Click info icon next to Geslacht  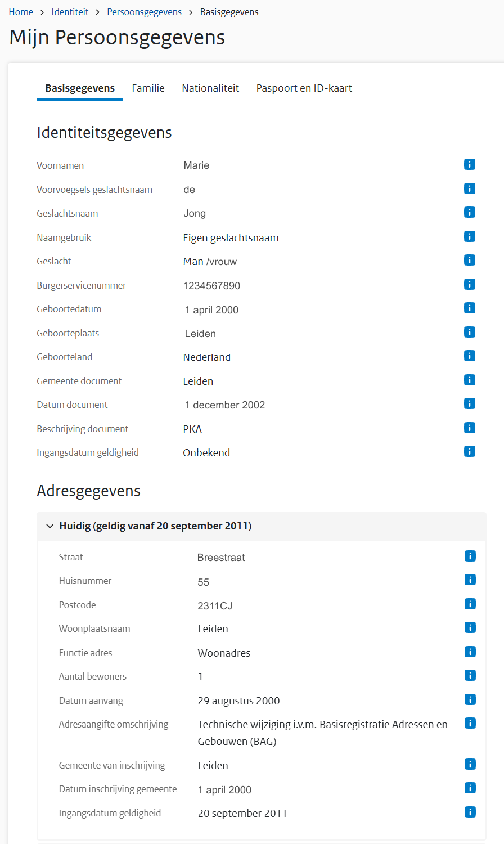470,260
